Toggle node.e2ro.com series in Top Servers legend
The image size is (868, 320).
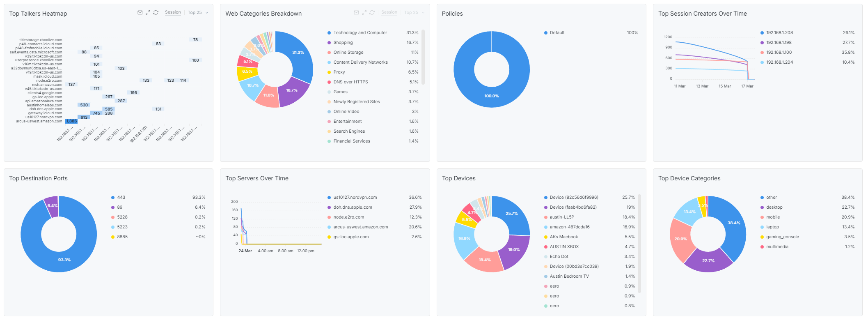[x=375, y=217]
